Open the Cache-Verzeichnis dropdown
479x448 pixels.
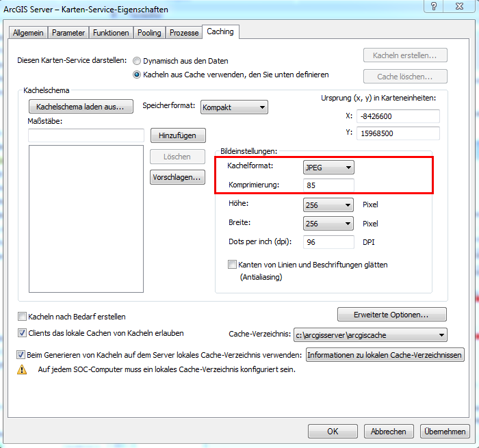point(370,335)
